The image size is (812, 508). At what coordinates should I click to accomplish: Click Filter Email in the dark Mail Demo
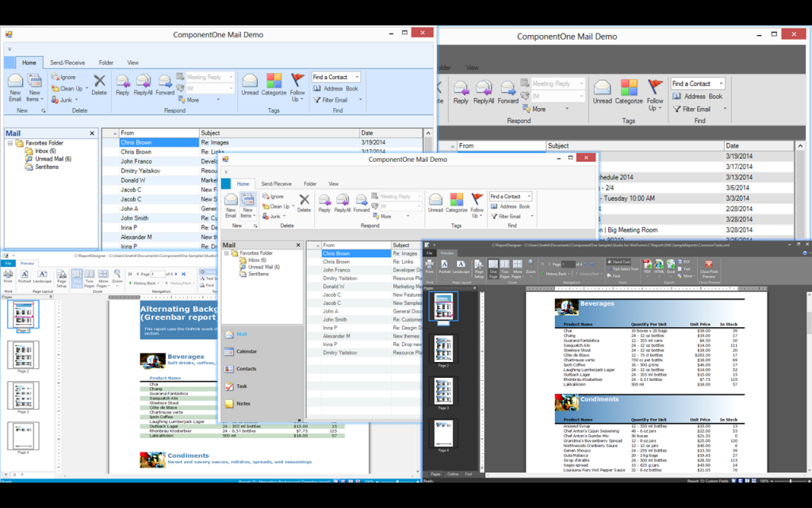[691, 109]
